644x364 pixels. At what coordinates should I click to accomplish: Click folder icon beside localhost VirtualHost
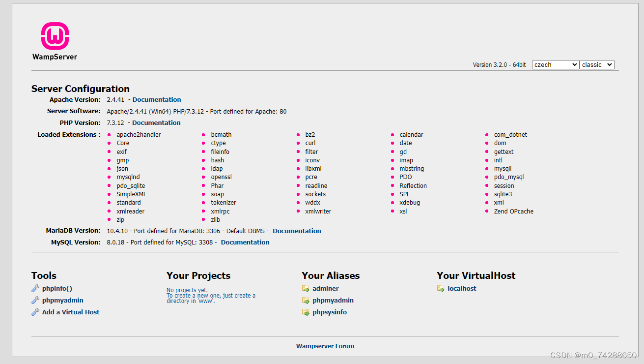point(441,289)
